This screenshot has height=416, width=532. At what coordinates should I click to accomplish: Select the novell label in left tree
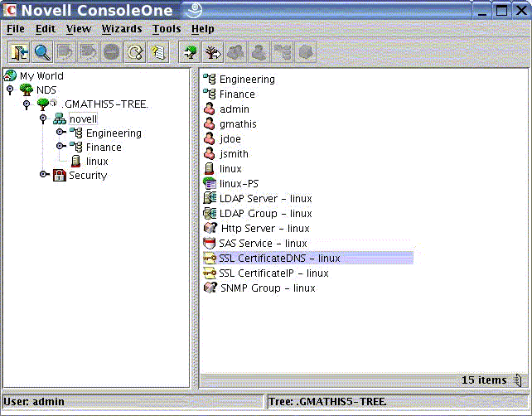(x=83, y=119)
